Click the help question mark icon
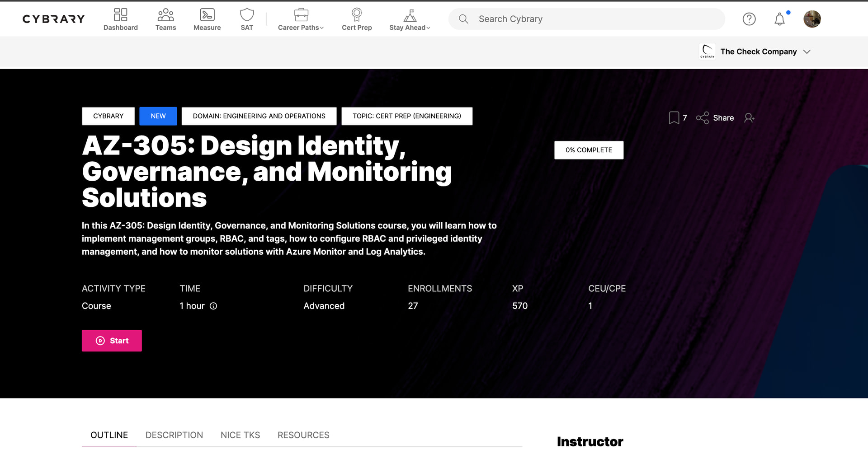 click(x=749, y=19)
